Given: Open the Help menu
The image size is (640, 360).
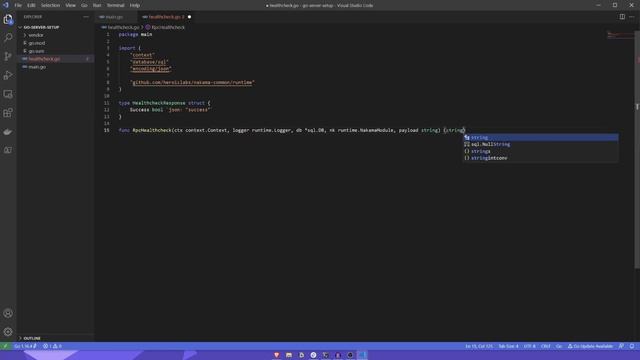Looking at the screenshot, I should click(135, 5).
